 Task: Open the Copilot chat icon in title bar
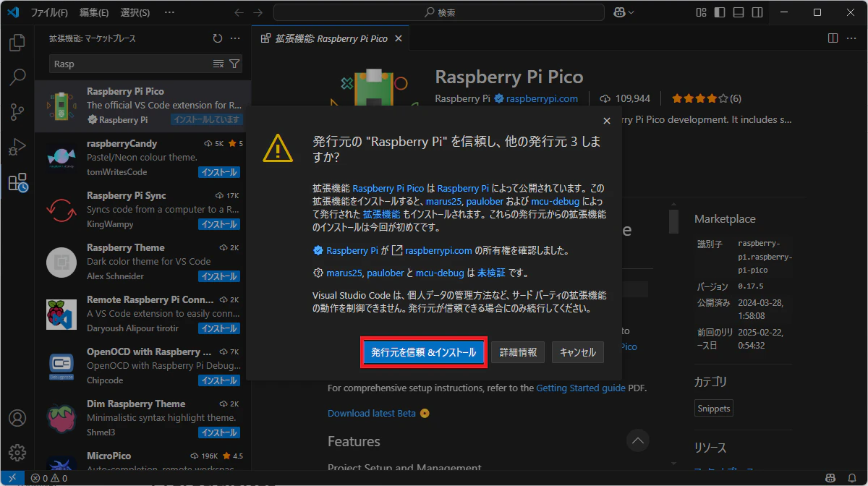(x=619, y=12)
